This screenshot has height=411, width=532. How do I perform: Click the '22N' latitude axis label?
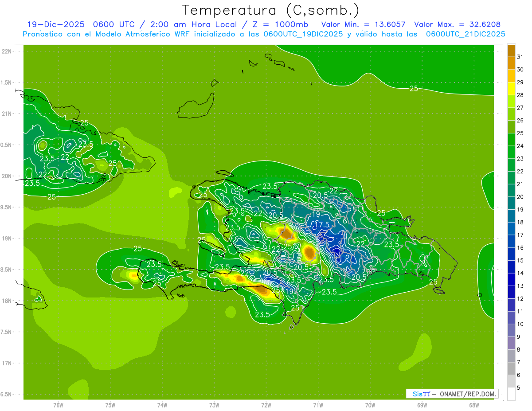[7, 51]
